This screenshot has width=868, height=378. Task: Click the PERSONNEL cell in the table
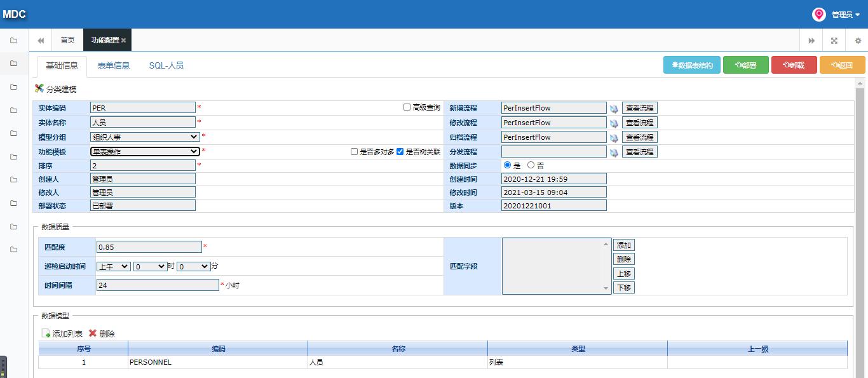point(218,362)
